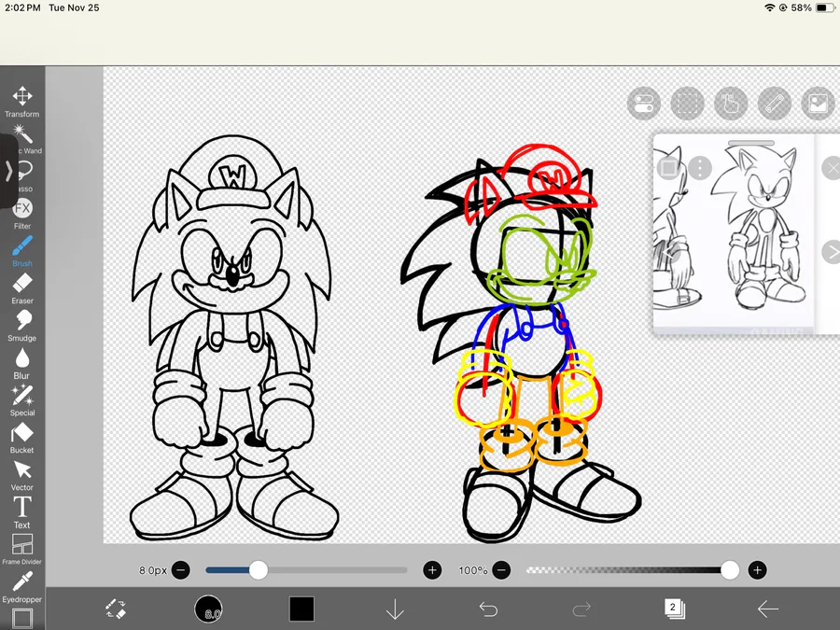
Task: Select the Frame Divider tool
Action: click(x=22, y=549)
